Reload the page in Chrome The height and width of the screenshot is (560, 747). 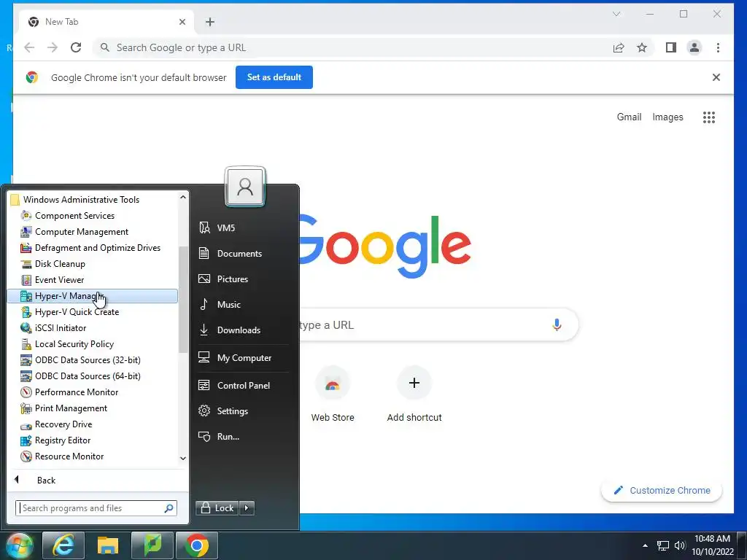coord(76,47)
